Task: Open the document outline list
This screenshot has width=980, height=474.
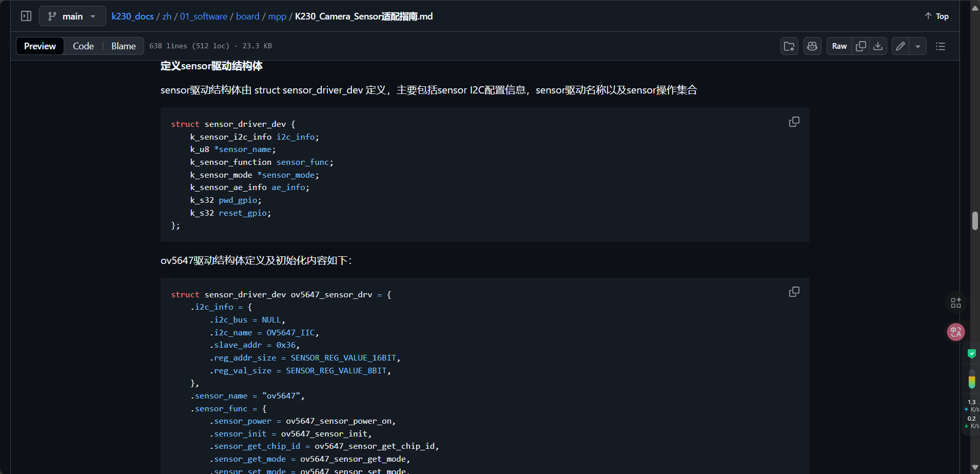Action: 940,46
